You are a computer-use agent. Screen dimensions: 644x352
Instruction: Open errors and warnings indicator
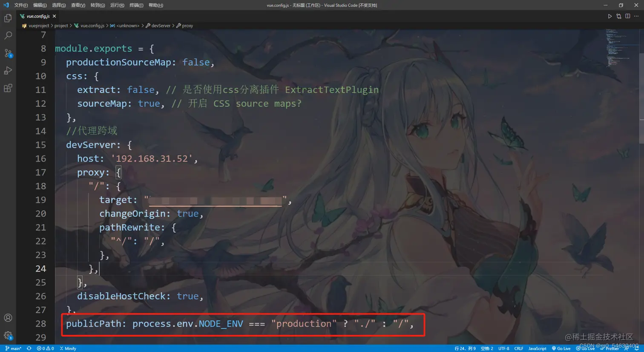[x=45, y=349]
